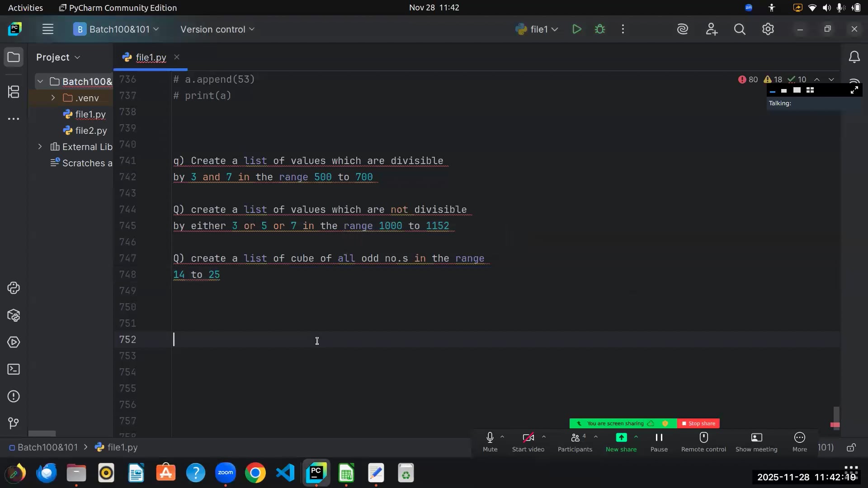Run file1 using the green Run icon

tap(577, 29)
